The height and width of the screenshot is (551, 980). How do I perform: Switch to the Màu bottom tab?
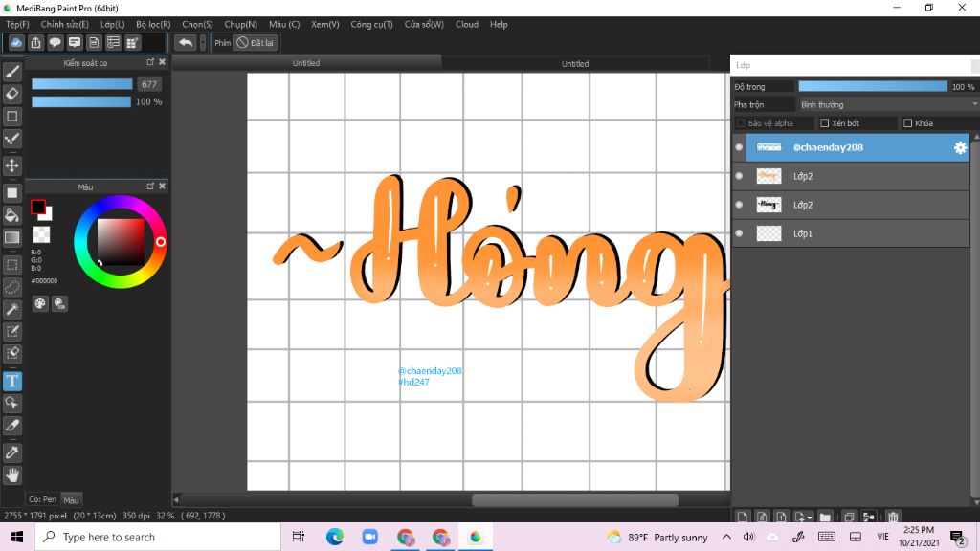click(71, 499)
